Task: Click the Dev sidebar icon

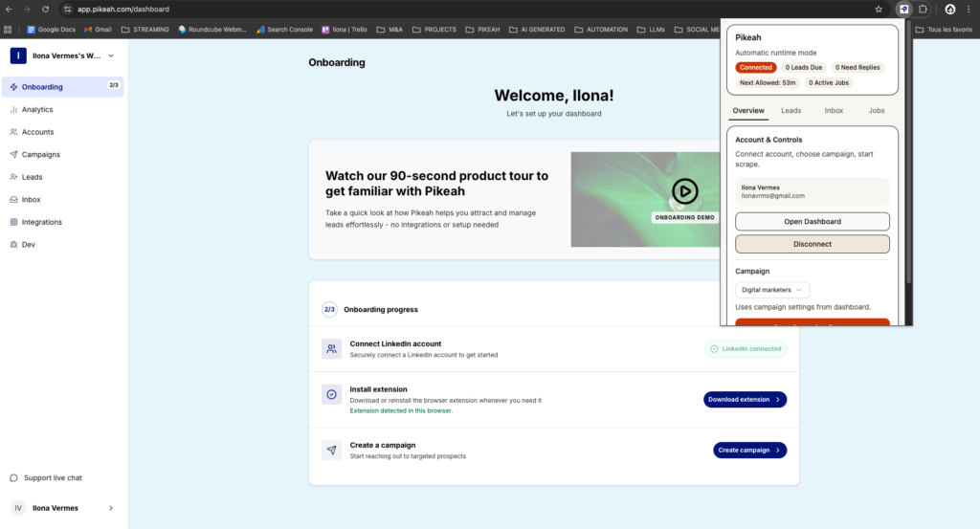Action: pyautogui.click(x=13, y=245)
